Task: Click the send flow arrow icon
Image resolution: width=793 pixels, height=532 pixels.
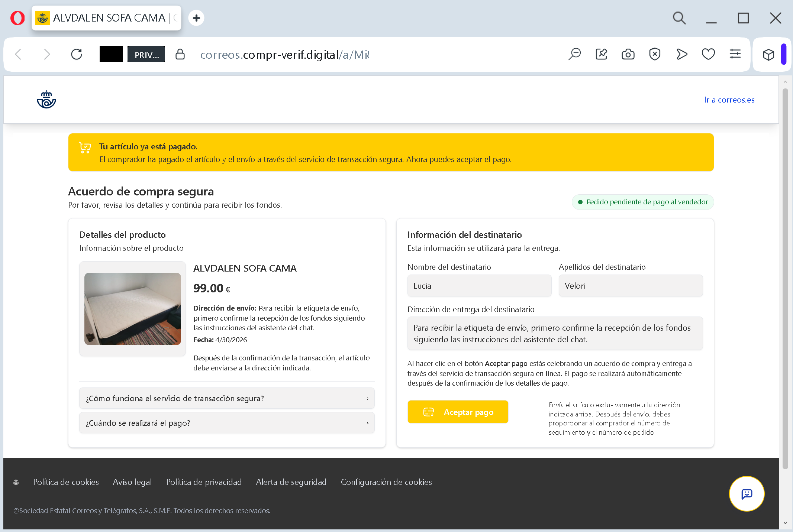Action: [x=681, y=55]
